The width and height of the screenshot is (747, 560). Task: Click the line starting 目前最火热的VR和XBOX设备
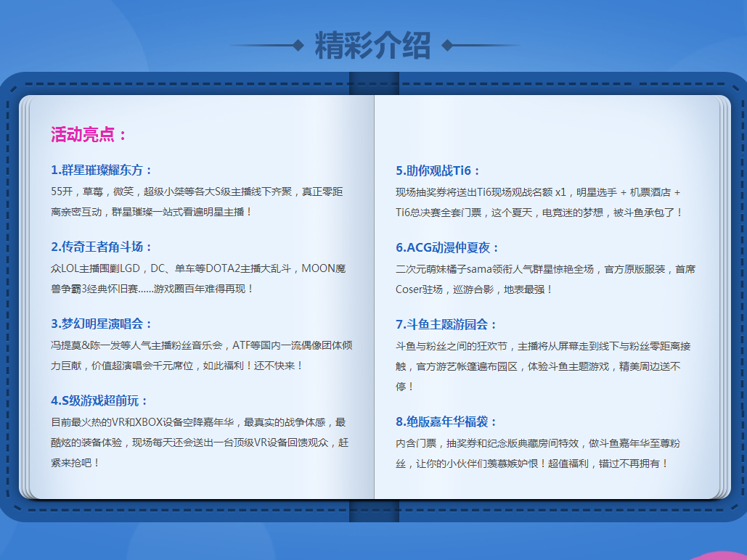[x=198, y=422]
